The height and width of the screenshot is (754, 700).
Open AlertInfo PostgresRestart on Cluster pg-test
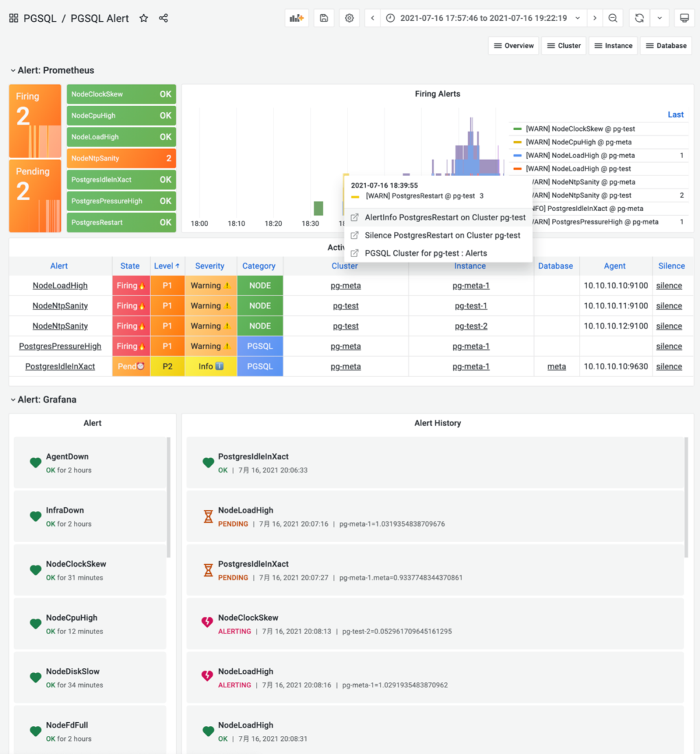pyautogui.click(x=438, y=218)
